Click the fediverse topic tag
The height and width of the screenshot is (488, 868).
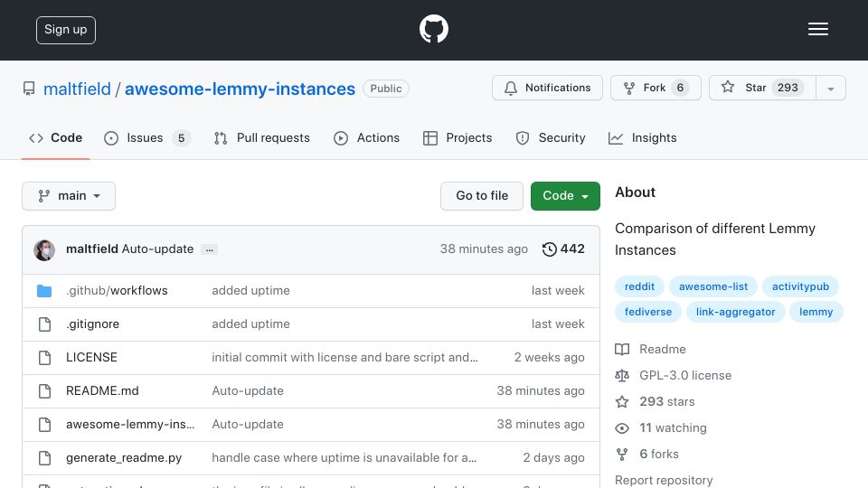[647, 312]
